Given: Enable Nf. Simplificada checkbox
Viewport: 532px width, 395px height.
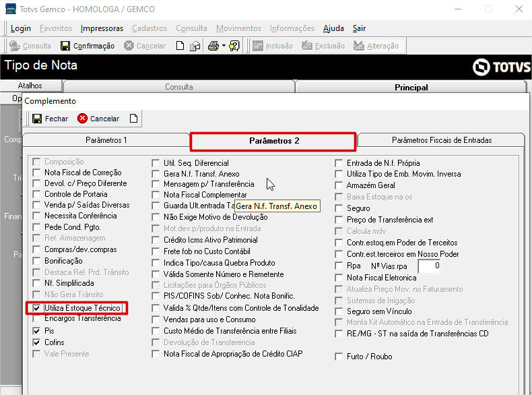Looking at the screenshot, I should (36, 283).
